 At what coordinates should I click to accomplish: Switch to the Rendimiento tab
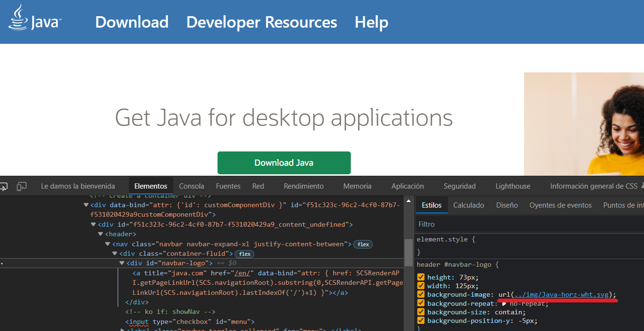(304, 186)
